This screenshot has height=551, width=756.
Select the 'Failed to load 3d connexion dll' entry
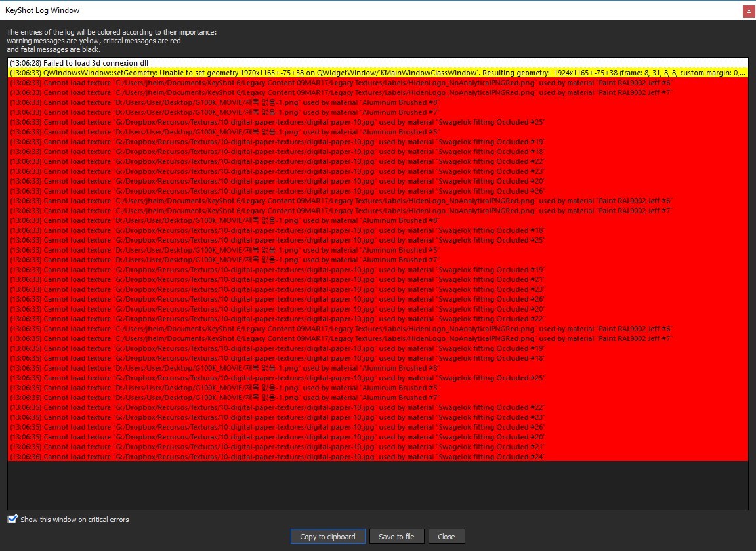[378, 63]
